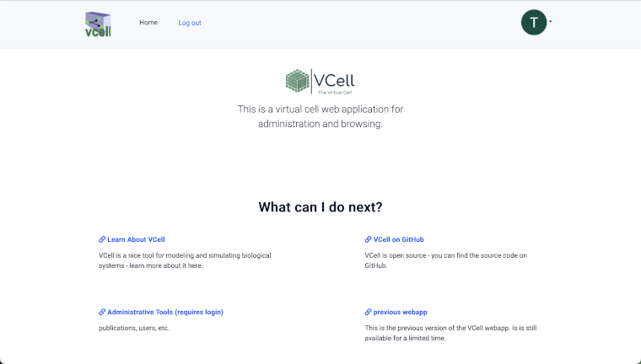
Task: Click the publications, users, etc. description
Action: [x=133, y=328]
